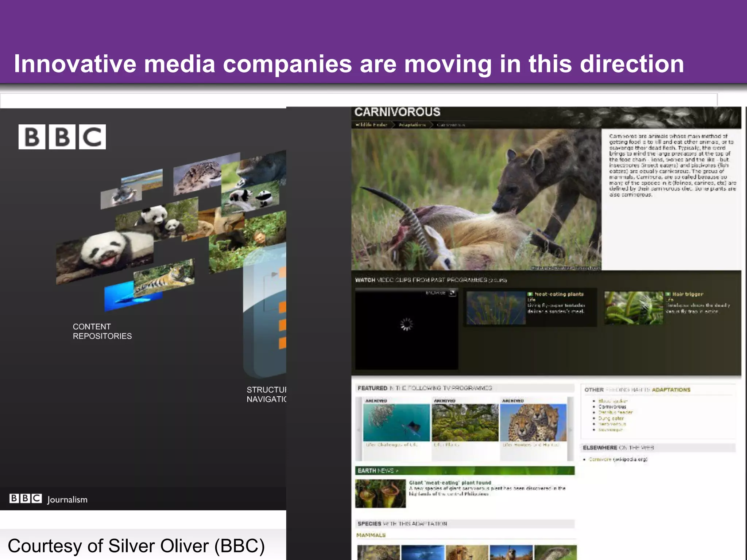
Task: Click the slide title text
Action: (349, 64)
